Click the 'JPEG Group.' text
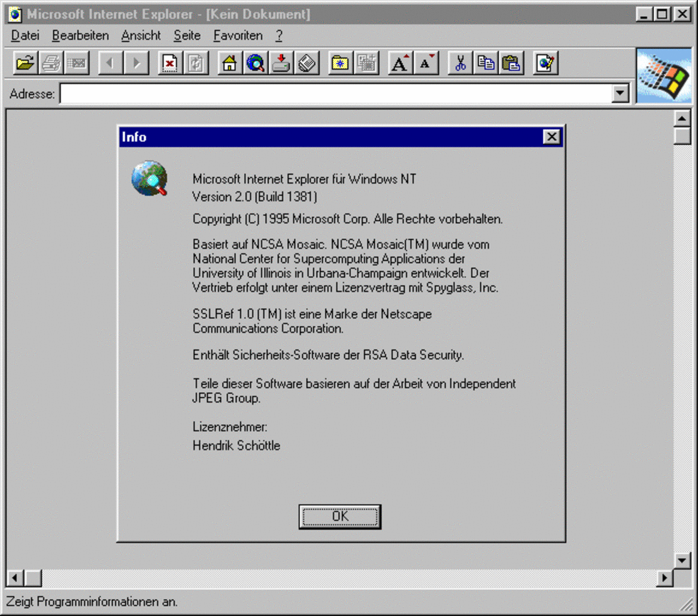The width and height of the screenshot is (698, 616). click(226, 398)
